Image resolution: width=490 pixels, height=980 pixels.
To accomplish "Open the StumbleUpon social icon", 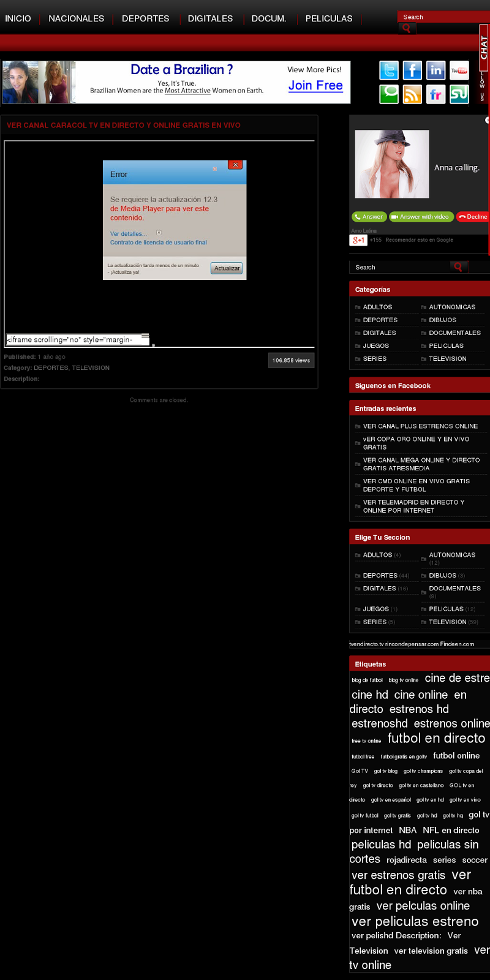I will pos(459,94).
